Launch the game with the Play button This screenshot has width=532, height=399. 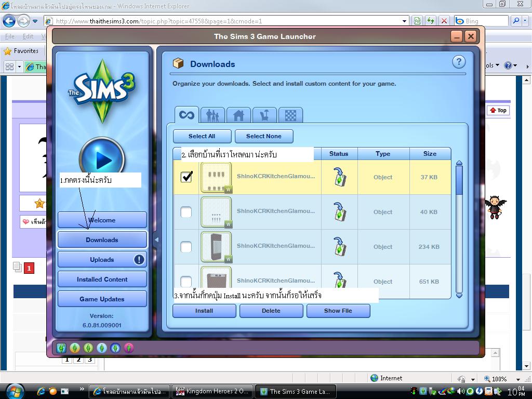click(x=102, y=158)
